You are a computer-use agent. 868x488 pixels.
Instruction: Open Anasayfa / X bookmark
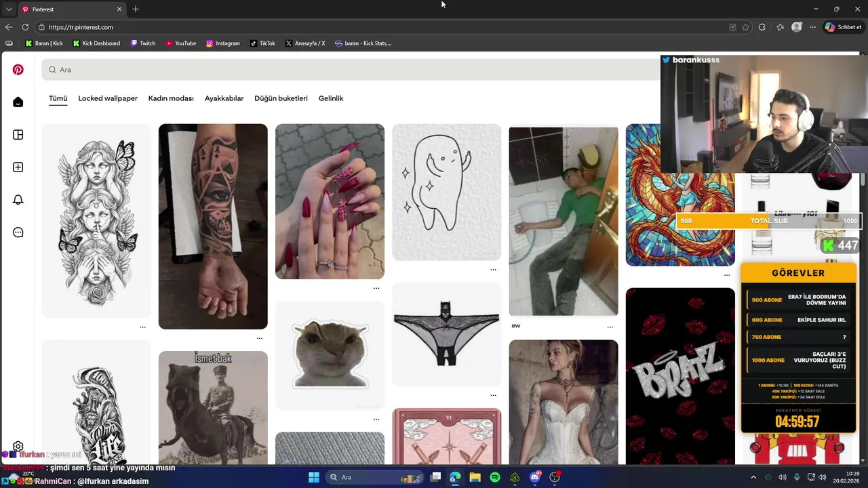click(305, 43)
